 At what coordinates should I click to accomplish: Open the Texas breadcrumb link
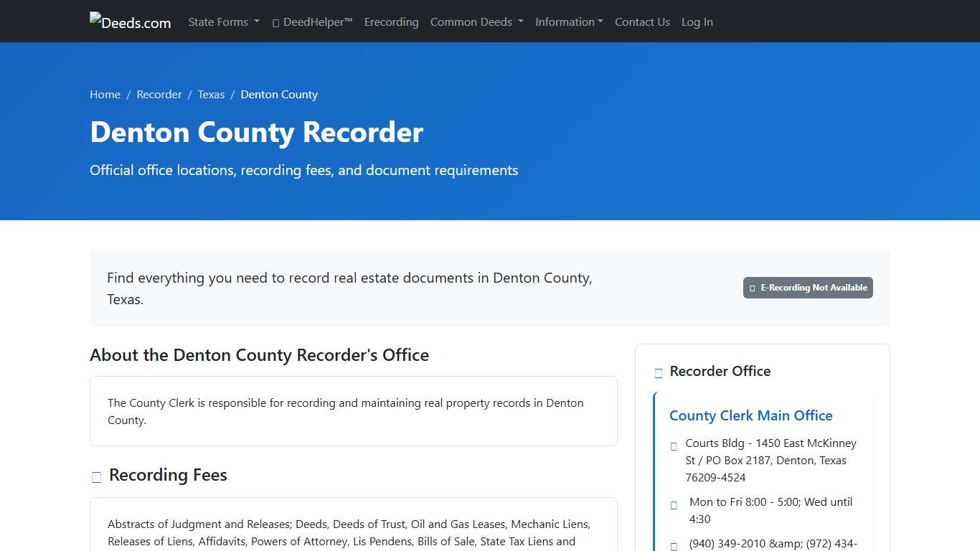pyautogui.click(x=211, y=94)
